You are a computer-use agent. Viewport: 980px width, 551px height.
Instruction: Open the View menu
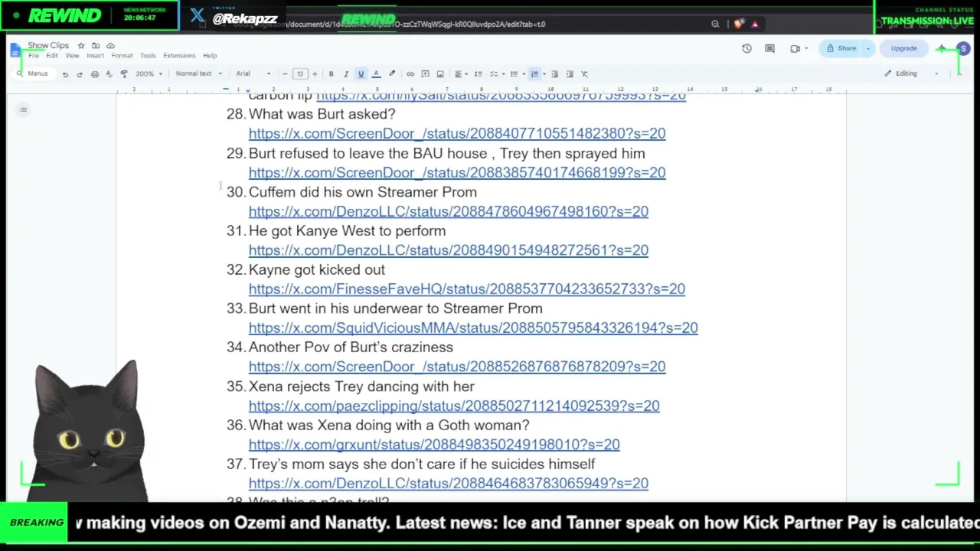[x=72, y=56]
